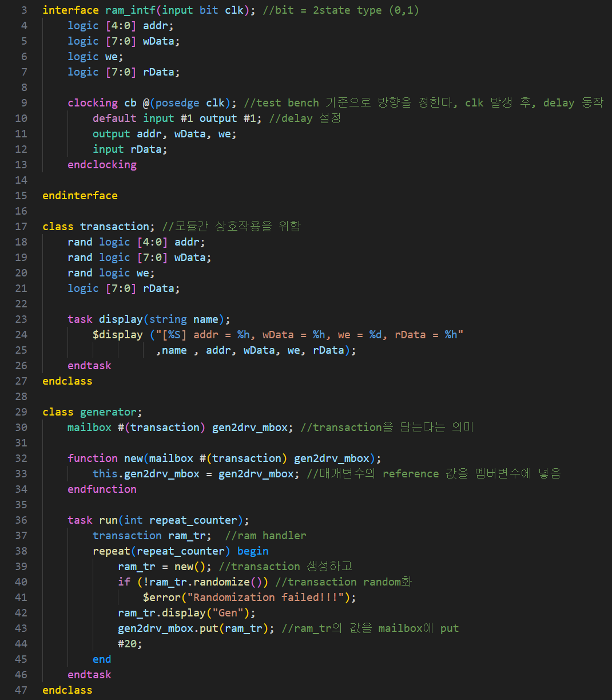612x700 pixels.
Task: Click line number 29 in the gutter
Action: [21, 412]
